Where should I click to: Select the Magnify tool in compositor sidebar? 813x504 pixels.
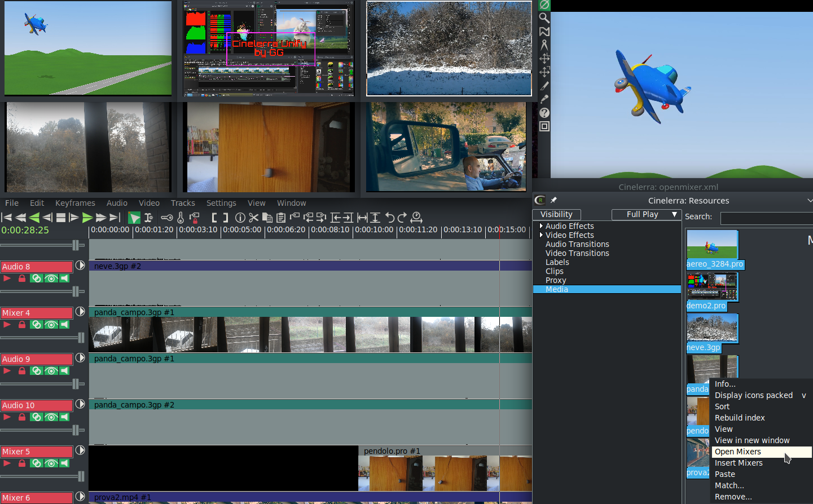544,18
